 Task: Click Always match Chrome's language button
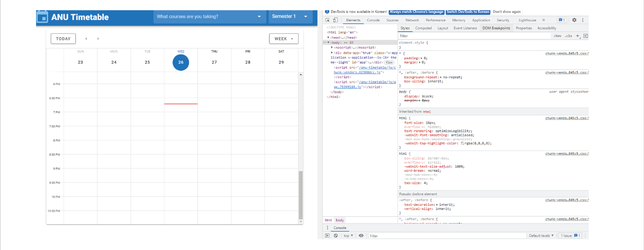[x=416, y=12]
